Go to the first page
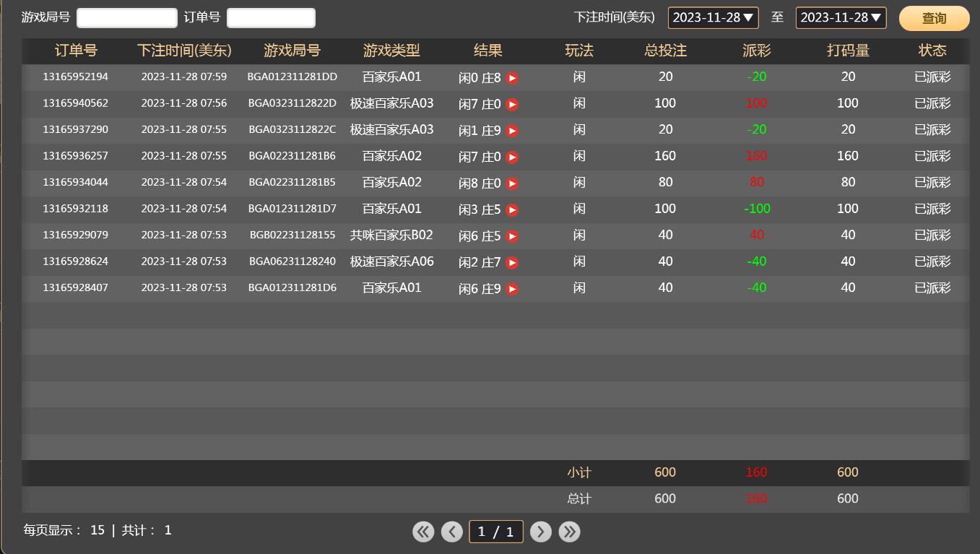 [423, 532]
